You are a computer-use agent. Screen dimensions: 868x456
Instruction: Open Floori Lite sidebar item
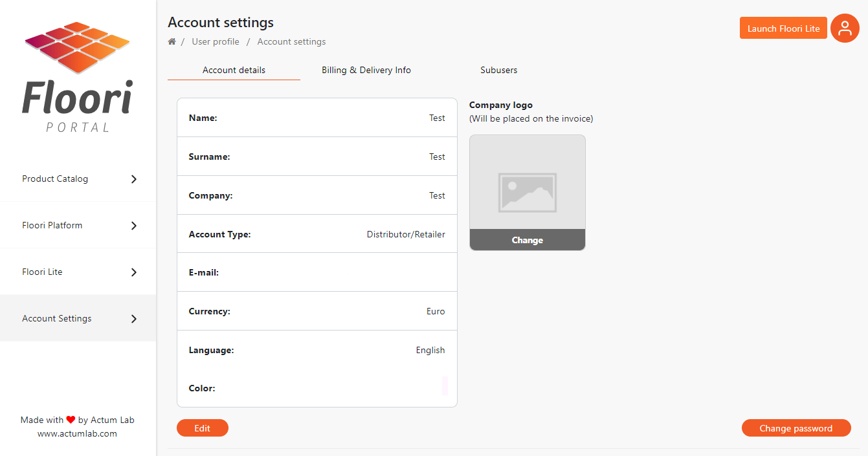point(78,272)
